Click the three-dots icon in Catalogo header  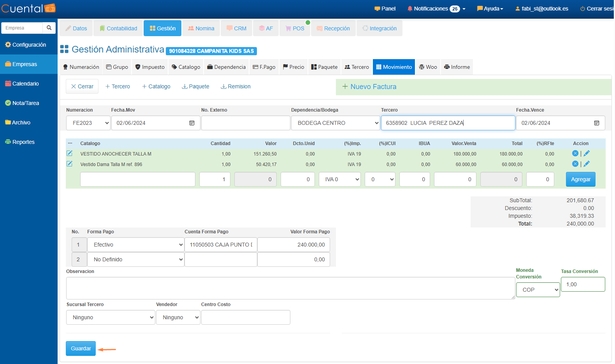point(70,143)
